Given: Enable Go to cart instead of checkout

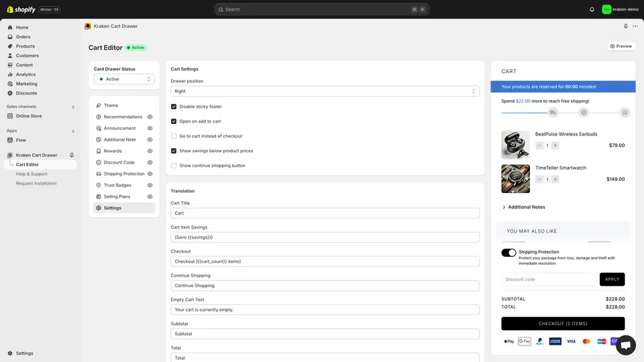Looking at the screenshot, I should [174, 136].
